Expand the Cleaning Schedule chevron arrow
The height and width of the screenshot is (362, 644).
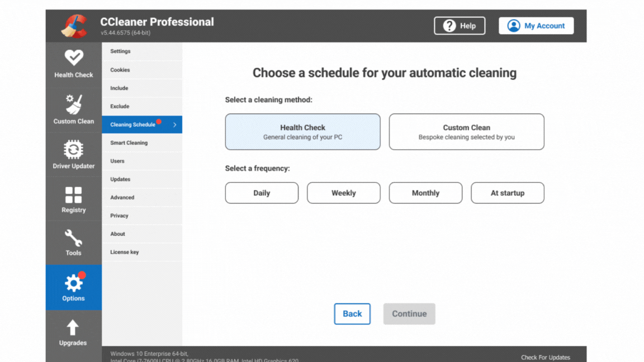pyautogui.click(x=174, y=125)
